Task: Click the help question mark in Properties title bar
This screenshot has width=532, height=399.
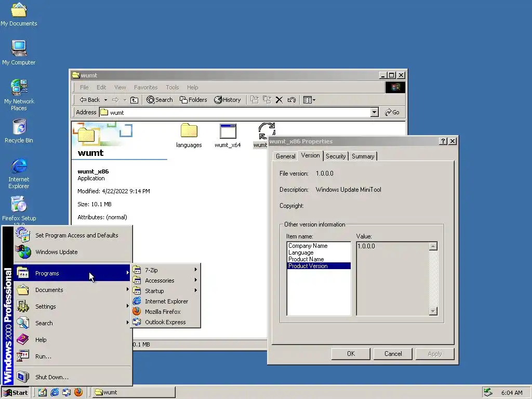Action: point(443,141)
